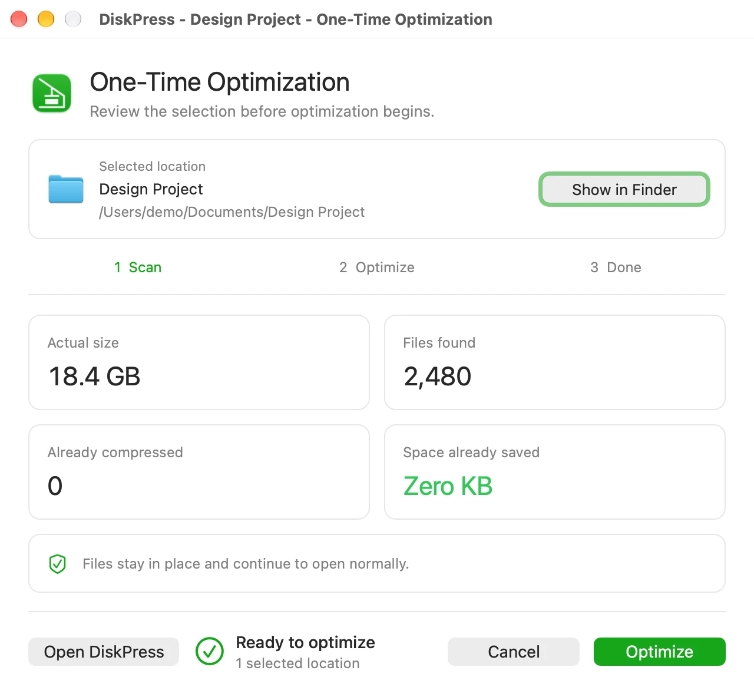This screenshot has width=754, height=700.
Task: Click the 'Selected location' label
Action: (x=152, y=167)
